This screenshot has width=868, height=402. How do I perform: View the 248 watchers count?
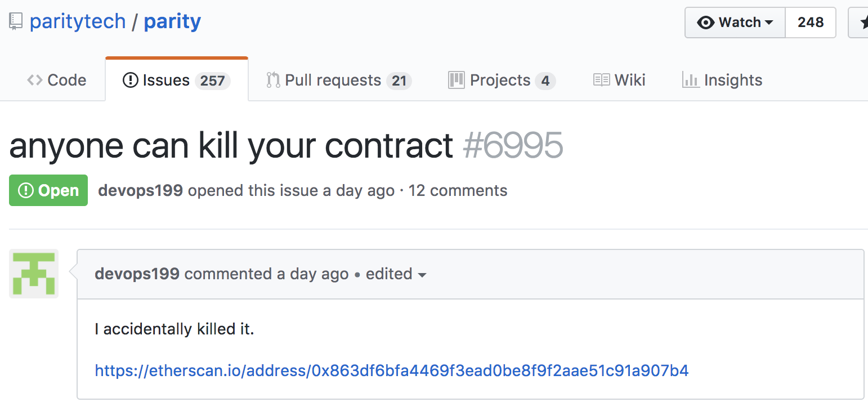pos(811,23)
